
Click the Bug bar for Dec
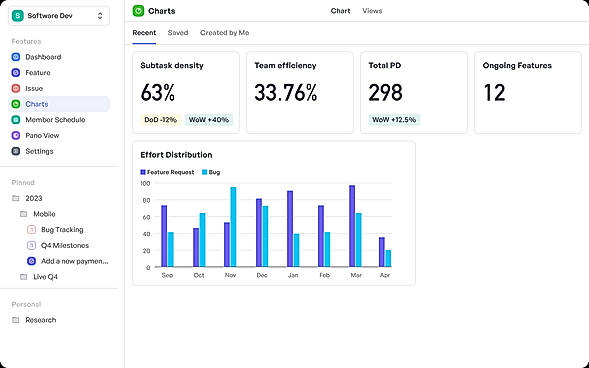tap(265, 237)
